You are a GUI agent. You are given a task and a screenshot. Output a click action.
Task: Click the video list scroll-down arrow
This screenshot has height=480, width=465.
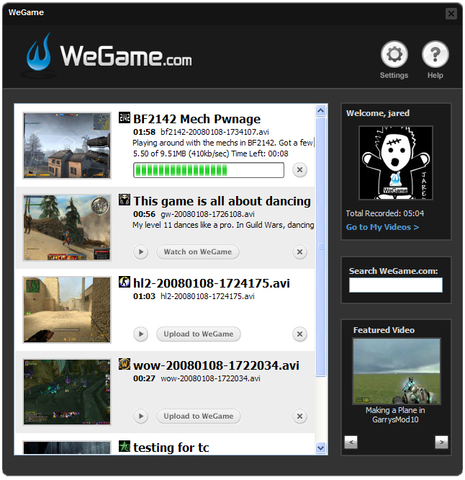[321, 448]
